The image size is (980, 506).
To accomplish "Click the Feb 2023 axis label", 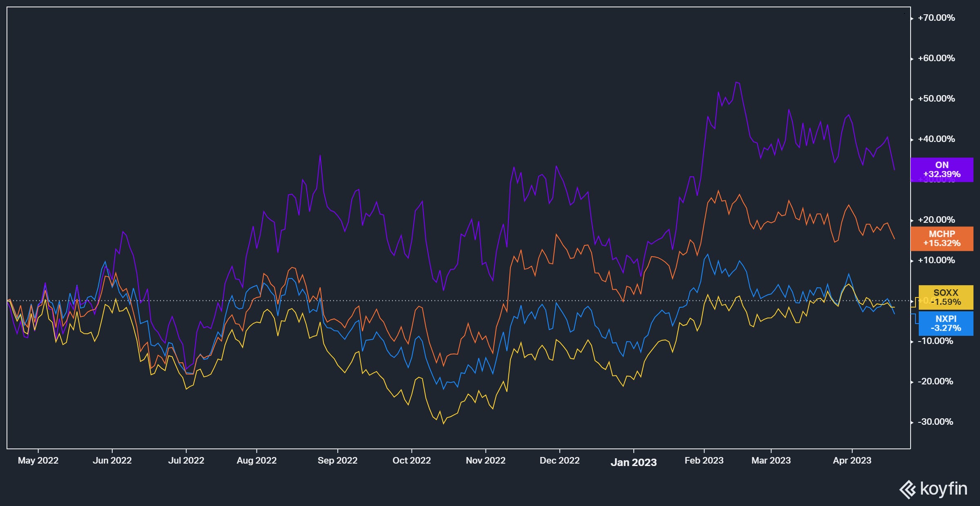I will click(704, 460).
